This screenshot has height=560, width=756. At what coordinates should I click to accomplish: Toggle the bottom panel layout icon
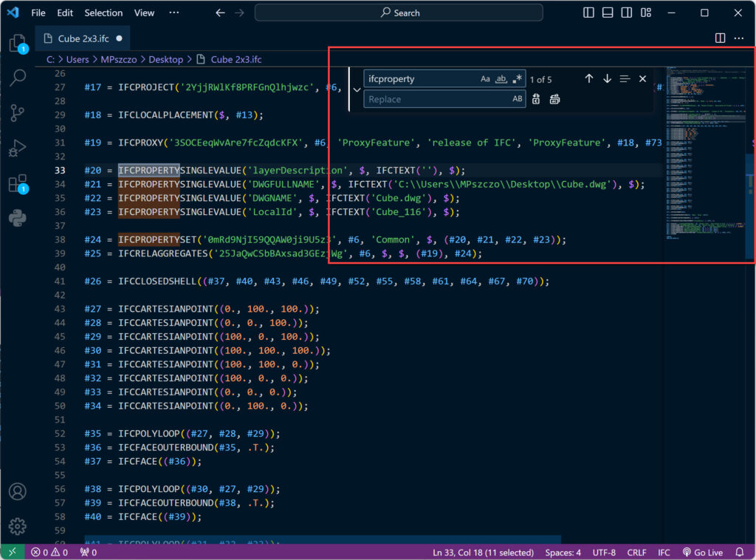pos(608,13)
